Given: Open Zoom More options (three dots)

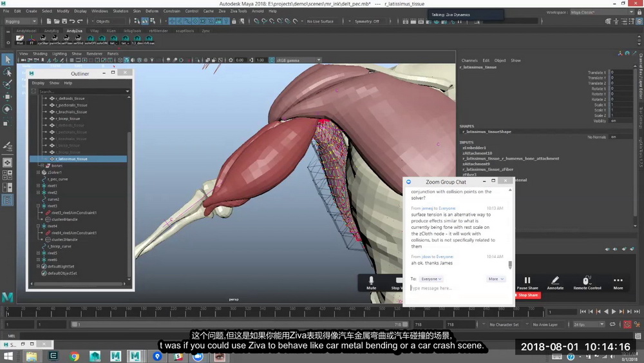Looking at the screenshot, I should (618, 283).
